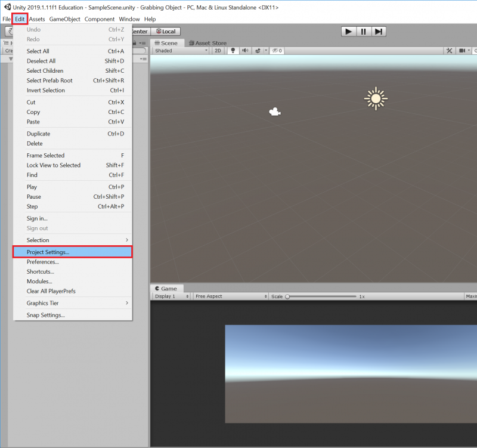Switch to the Game tab
Screen dimensions: 477x448
click(x=166, y=288)
